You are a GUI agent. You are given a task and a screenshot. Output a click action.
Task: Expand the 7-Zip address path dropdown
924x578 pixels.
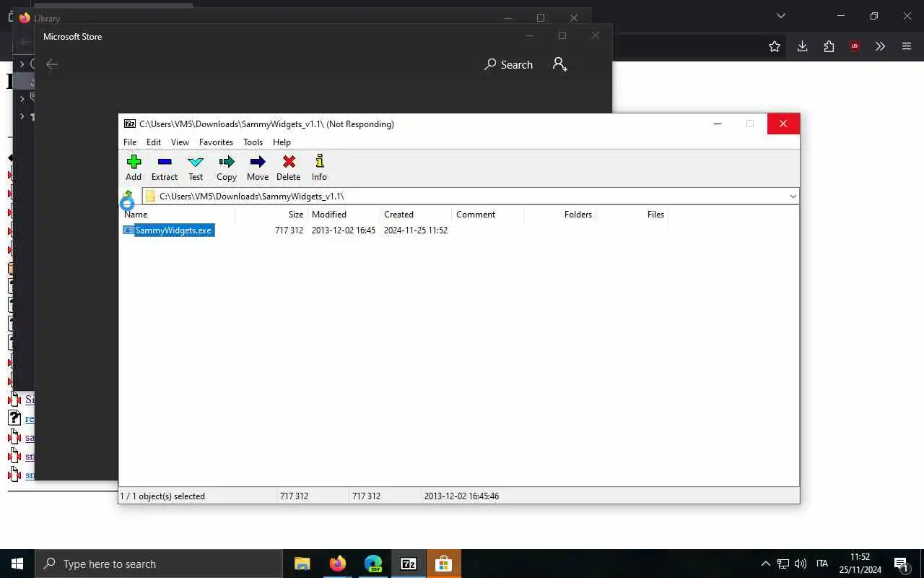793,196
